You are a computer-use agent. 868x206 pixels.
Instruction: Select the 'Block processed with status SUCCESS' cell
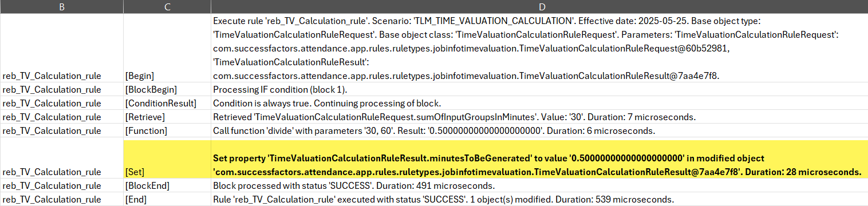coord(539,185)
